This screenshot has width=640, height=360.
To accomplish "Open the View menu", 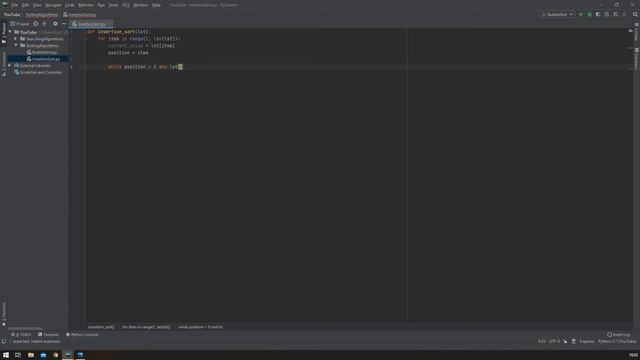I will coord(37,5).
